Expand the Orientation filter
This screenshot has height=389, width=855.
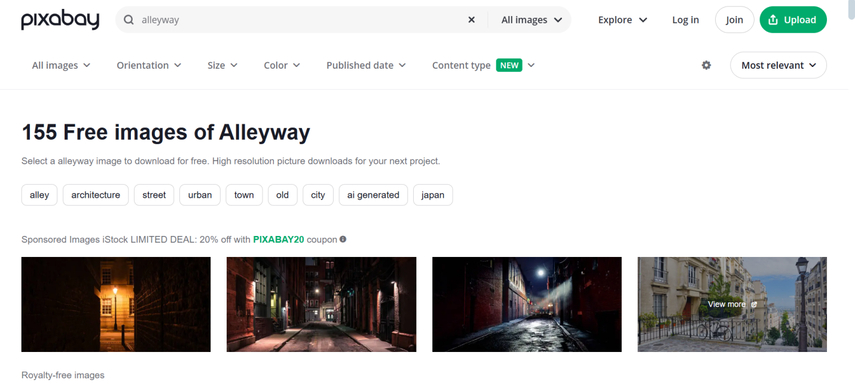(149, 65)
